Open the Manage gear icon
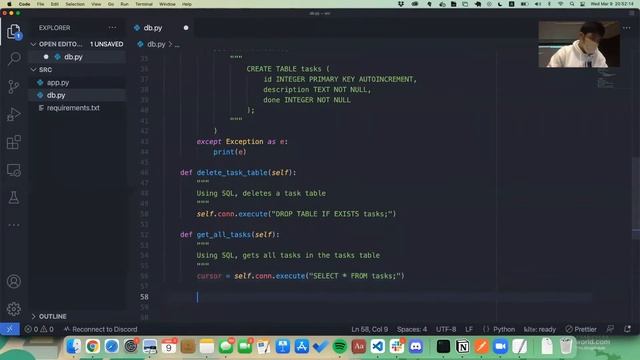Image resolution: width=640 pixels, height=360 pixels. coord(13,309)
